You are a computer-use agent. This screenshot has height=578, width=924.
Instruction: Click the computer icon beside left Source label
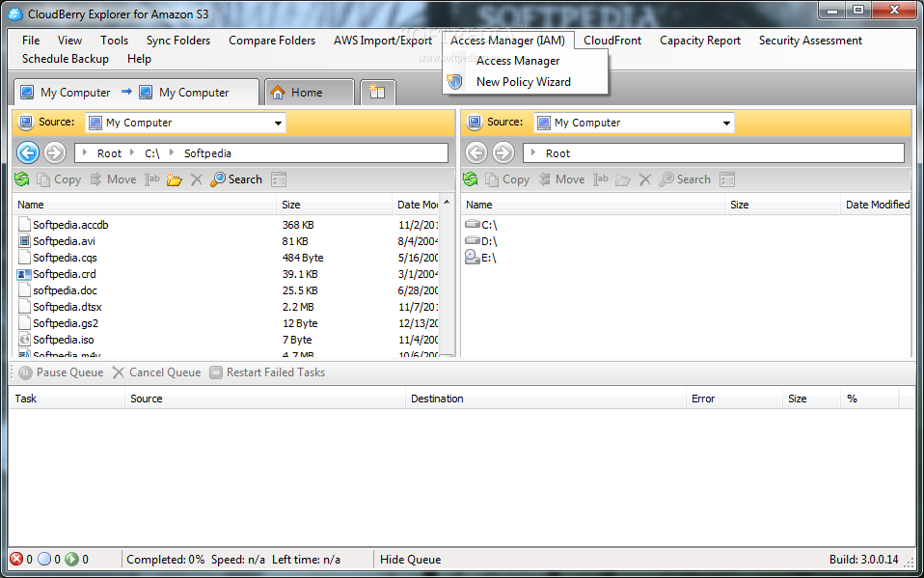(26, 123)
